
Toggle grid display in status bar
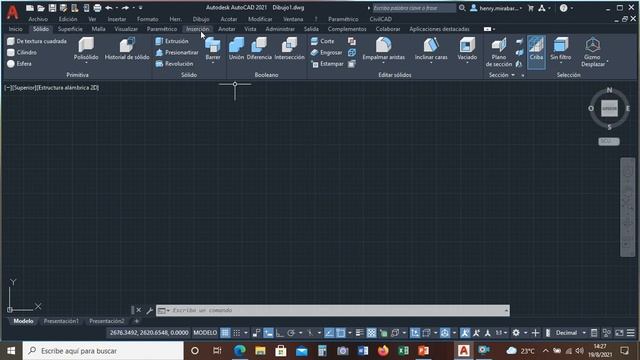point(225,333)
